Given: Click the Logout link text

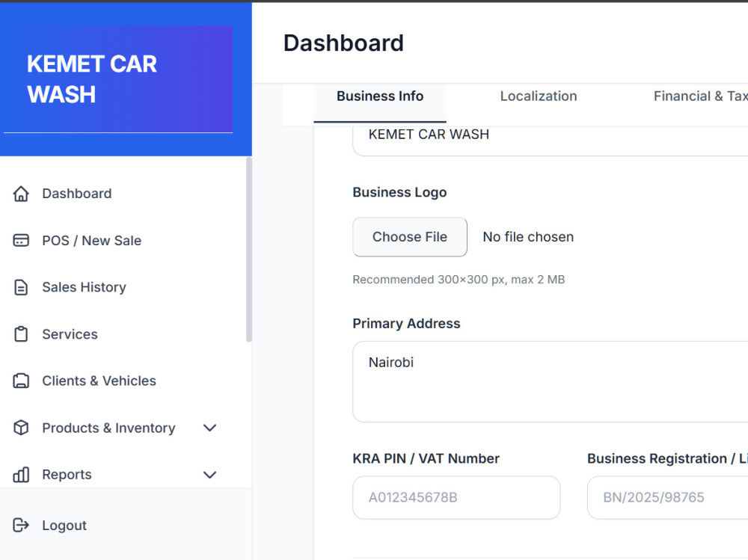Looking at the screenshot, I should [x=64, y=526].
